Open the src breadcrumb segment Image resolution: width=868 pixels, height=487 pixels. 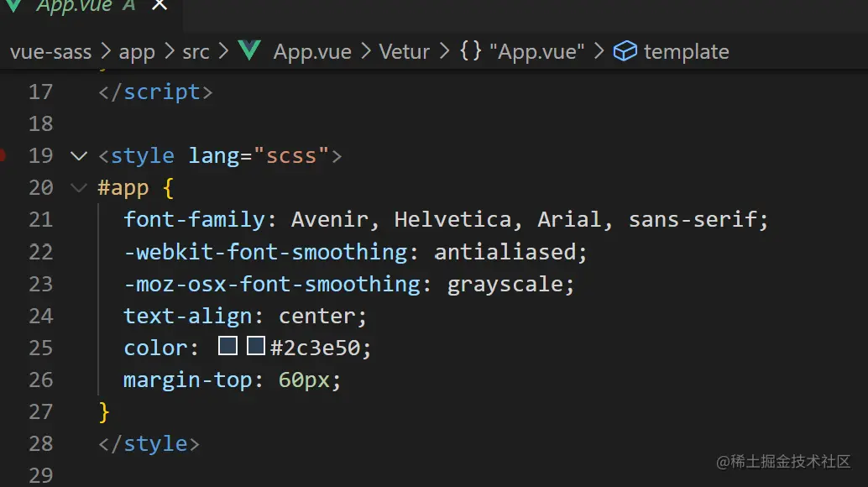196,52
